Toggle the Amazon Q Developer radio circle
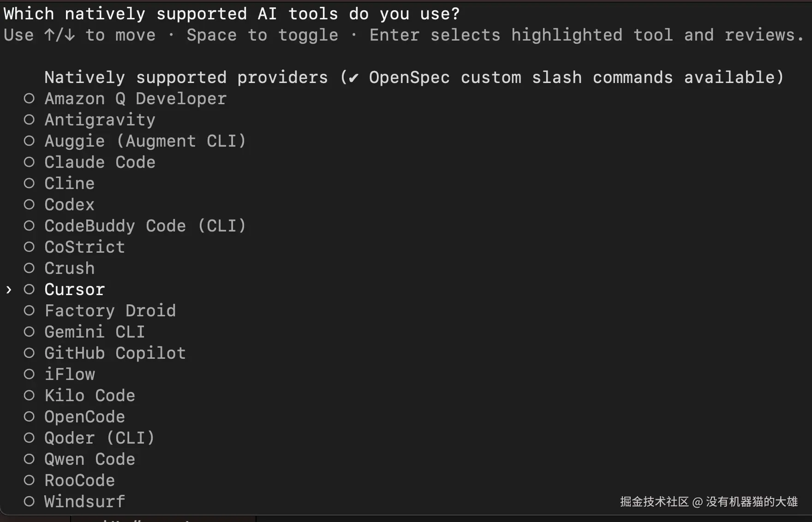The image size is (812, 522). 29,99
